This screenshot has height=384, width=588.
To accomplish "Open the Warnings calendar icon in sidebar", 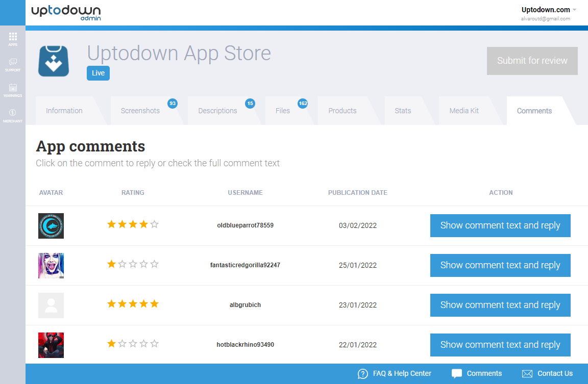I will click(13, 90).
